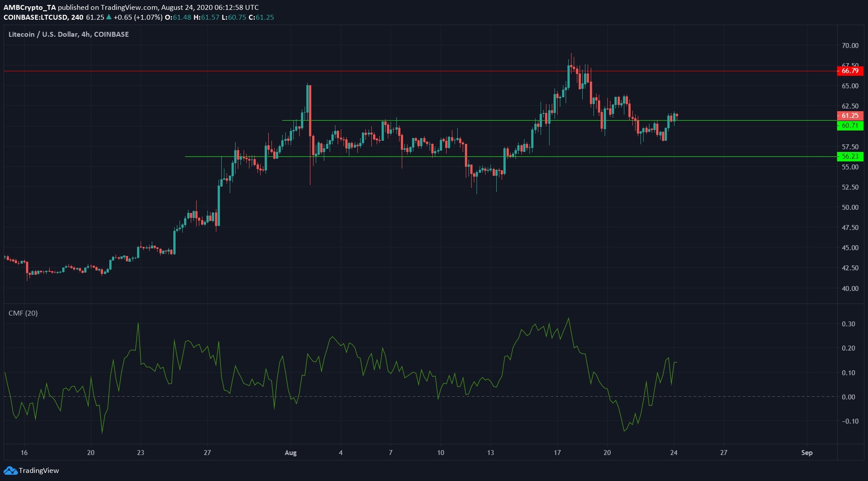This screenshot has width=868, height=481.
Task: Click the 16 date axis label
Action: coord(24,452)
